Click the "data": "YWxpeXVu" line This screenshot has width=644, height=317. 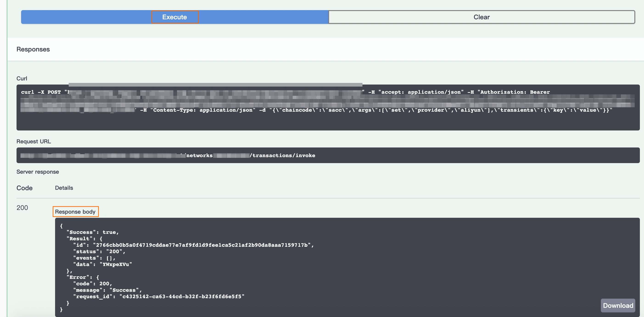click(x=103, y=264)
